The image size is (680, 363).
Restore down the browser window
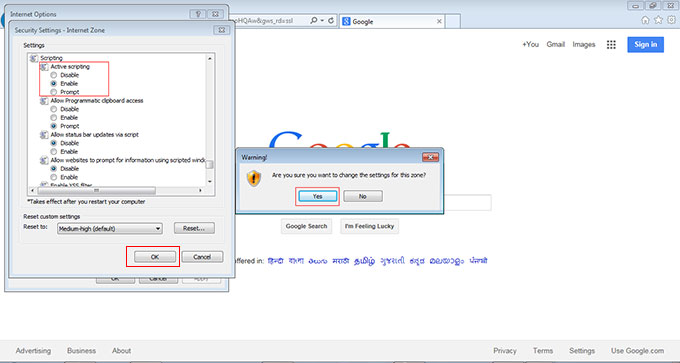point(652,6)
